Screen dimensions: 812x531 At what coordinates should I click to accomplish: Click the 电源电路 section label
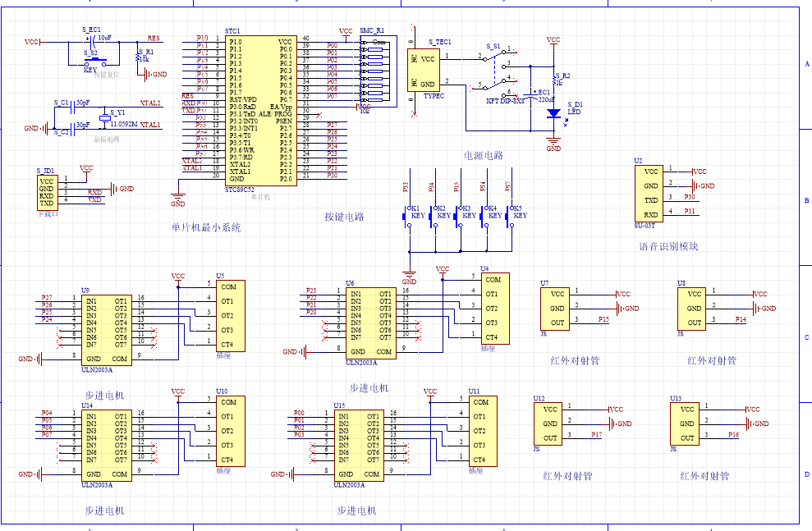pos(484,155)
